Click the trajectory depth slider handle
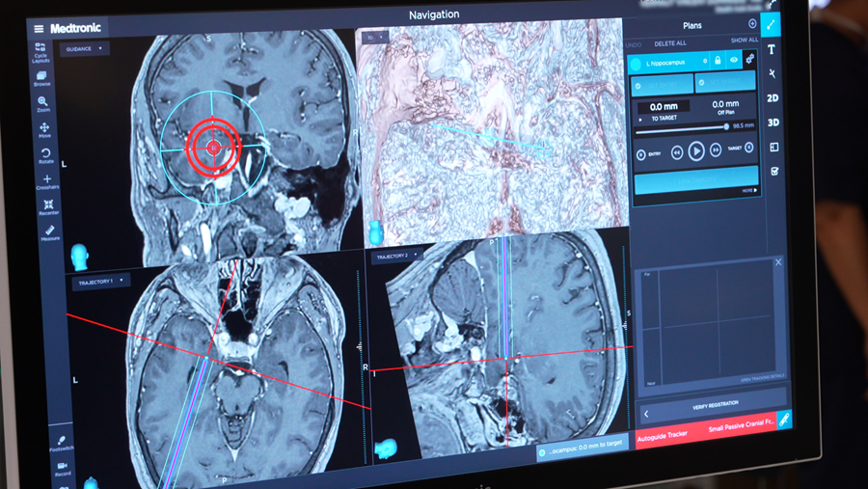This screenshot has width=868, height=489. point(726,126)
